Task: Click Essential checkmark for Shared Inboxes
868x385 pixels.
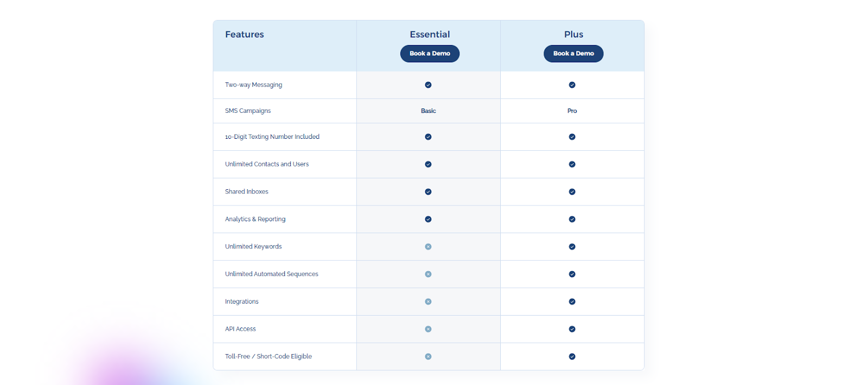Action: coord(428,192)
